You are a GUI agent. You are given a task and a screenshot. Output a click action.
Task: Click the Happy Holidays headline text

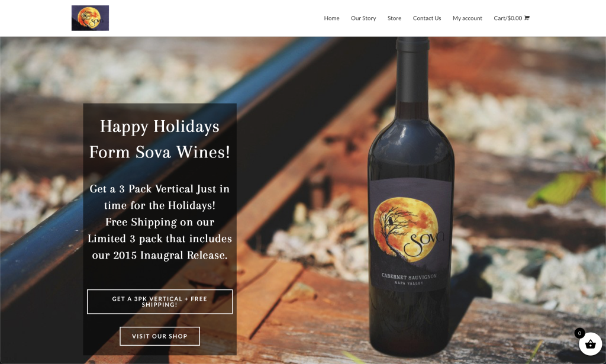point(160,127)
